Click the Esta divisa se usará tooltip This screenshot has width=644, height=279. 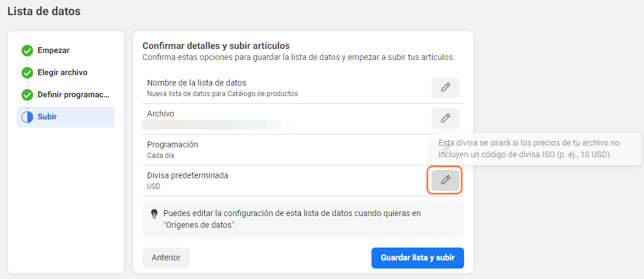pos(536,149)
